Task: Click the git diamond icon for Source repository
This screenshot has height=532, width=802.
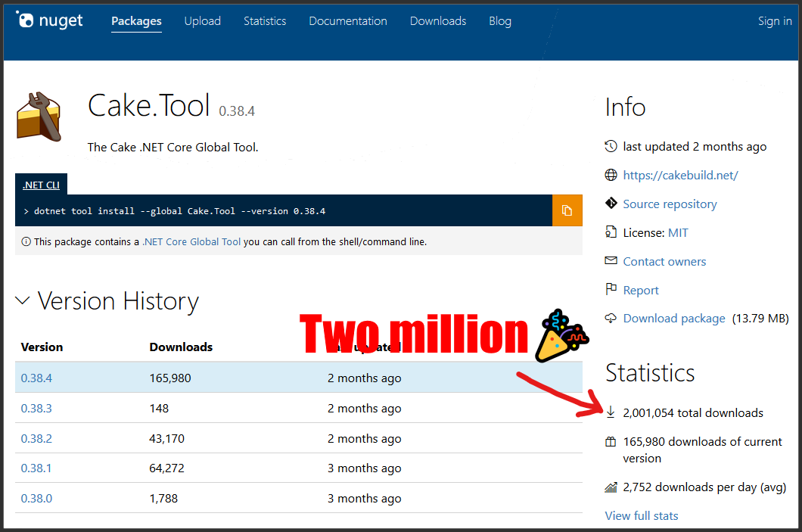Action: [x=611, y=203]
